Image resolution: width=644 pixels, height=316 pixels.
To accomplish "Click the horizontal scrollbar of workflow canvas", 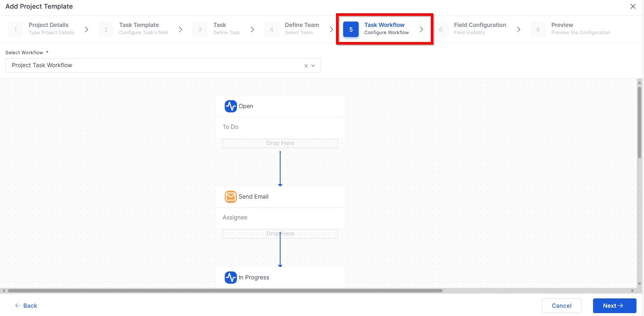I will pyautogui.click(x=225, y=291).
